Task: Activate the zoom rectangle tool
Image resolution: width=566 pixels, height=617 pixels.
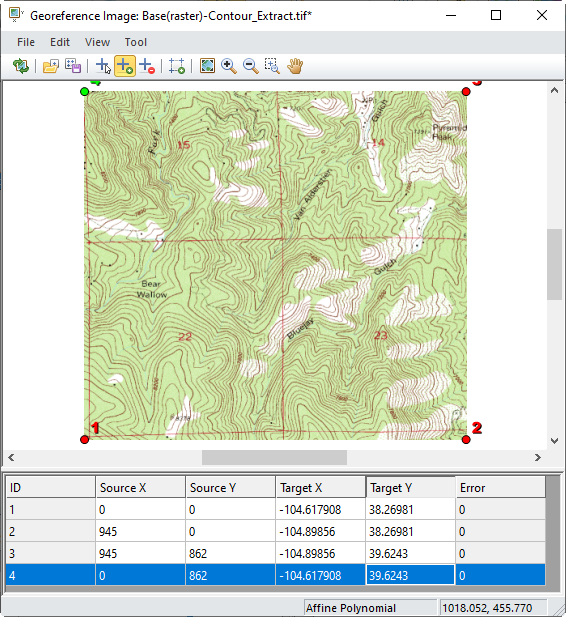Action: [272, 66]
